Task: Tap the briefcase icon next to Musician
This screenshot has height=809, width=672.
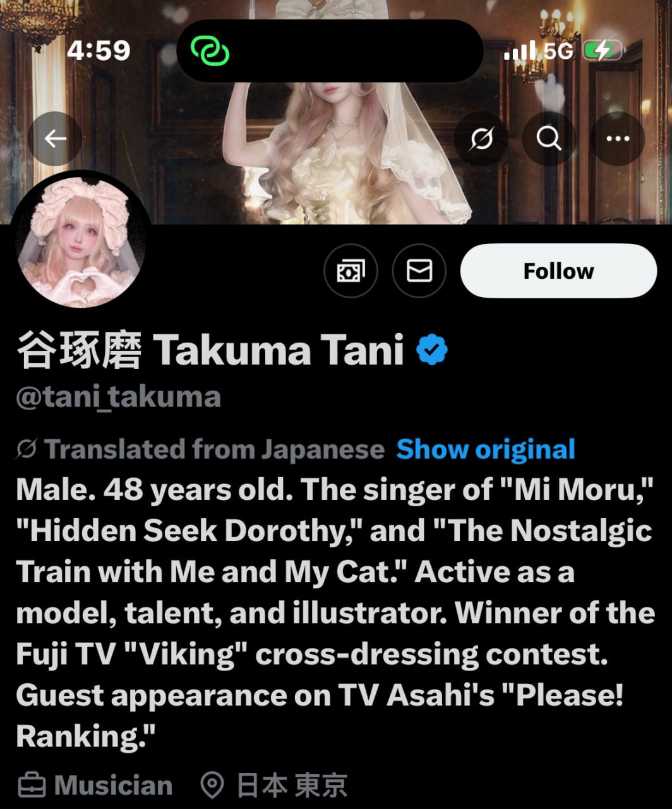Action: pos(32,786)
